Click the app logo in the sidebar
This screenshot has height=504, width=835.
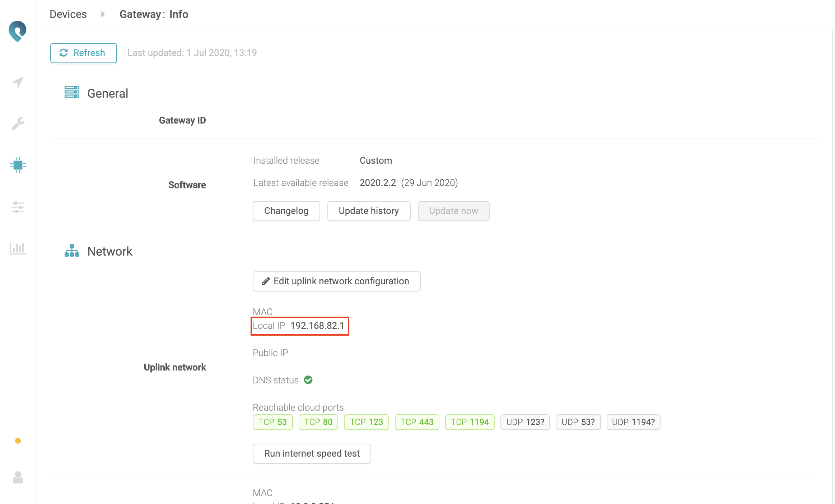click(x=18, y=31)
